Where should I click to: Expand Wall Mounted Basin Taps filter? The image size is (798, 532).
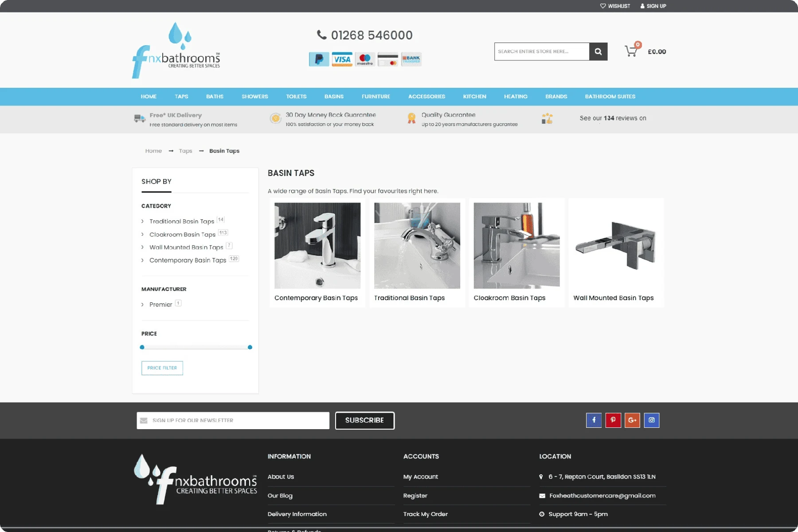pos(187,247)
